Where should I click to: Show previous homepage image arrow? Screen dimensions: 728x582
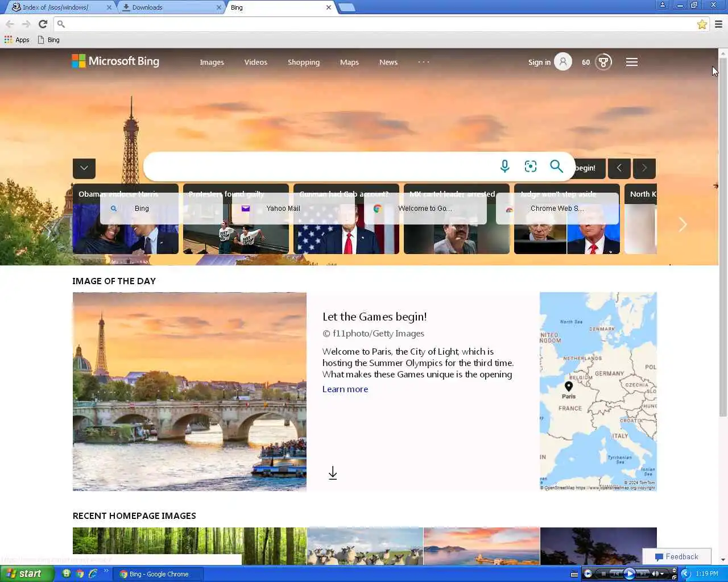tap(619, 168)
